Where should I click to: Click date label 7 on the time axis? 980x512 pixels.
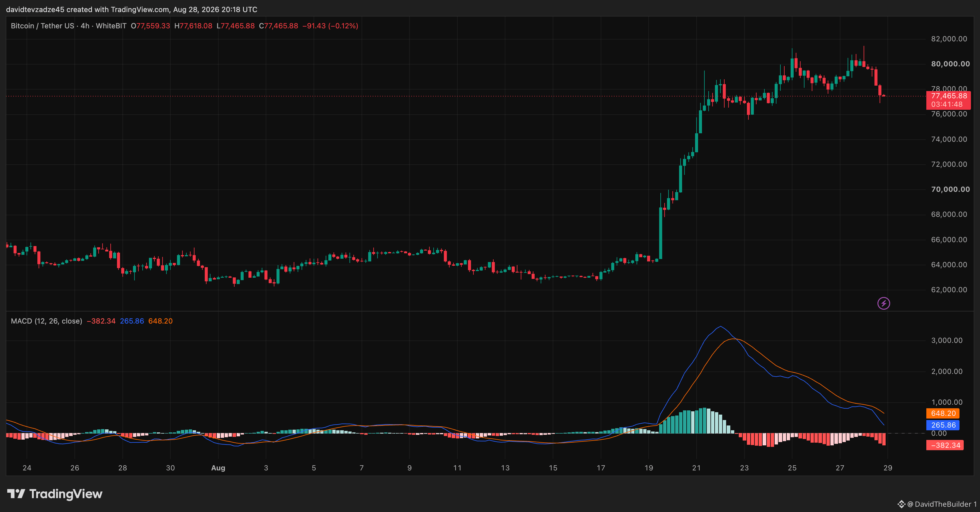[x=362, y=468]
